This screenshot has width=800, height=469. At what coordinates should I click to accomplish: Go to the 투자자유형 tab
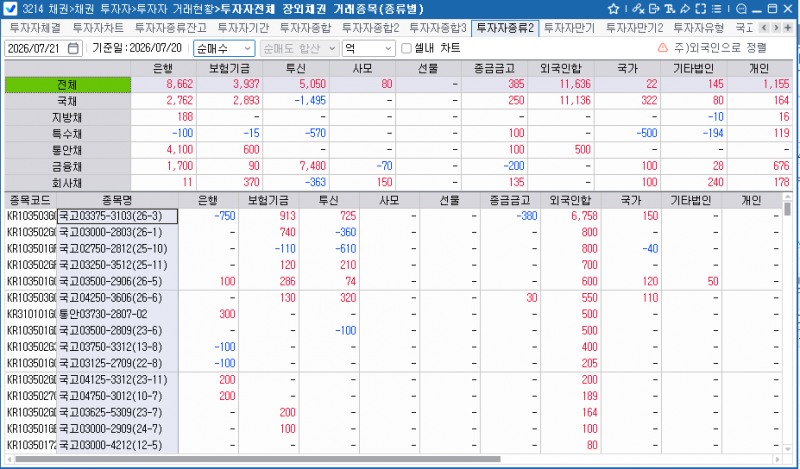[698, 28]
